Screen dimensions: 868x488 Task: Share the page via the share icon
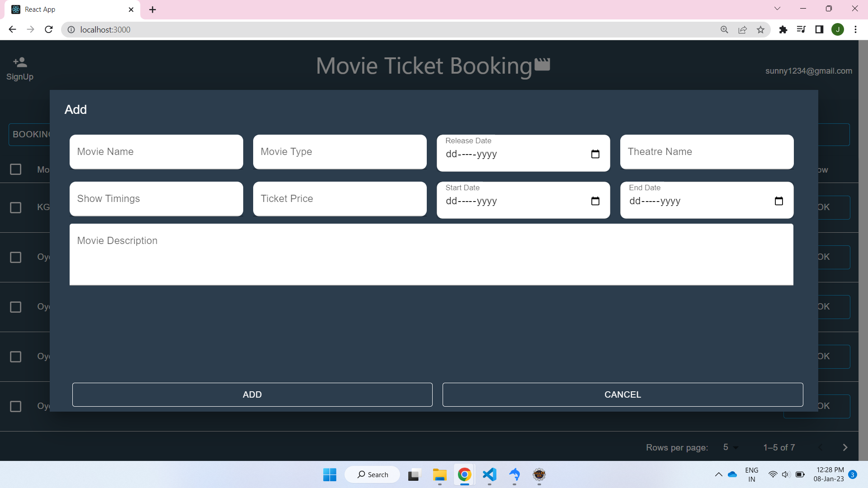[743, 29]
